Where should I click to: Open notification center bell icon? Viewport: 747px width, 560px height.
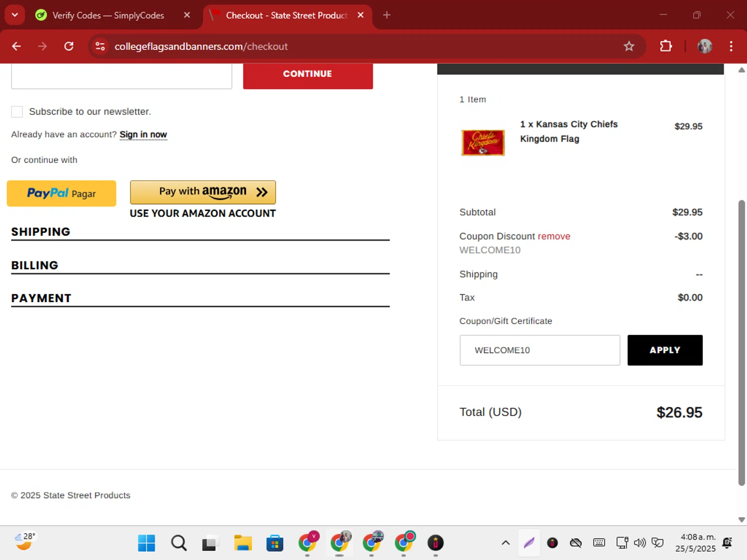728,543
